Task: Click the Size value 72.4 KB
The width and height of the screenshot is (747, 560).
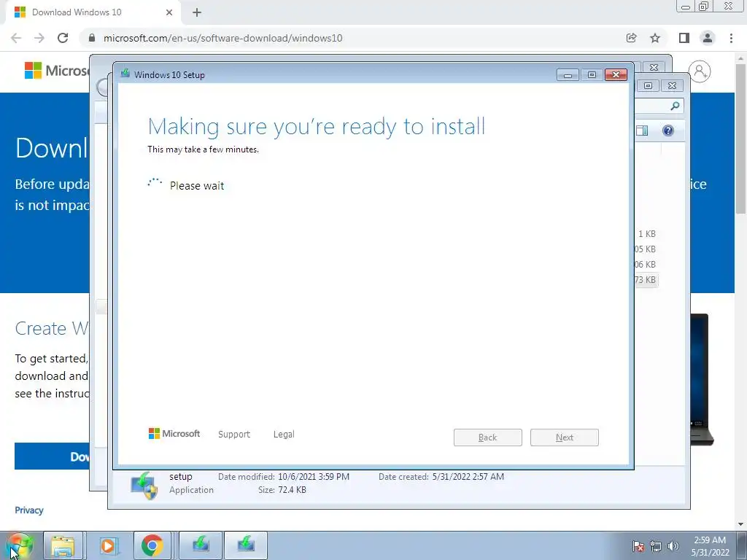Action: click(x=293, y=490)
